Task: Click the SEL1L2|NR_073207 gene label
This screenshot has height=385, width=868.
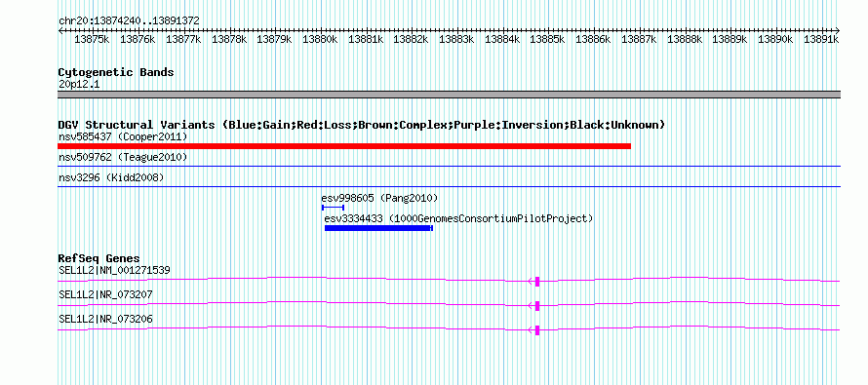Action: tap(105, 294)
